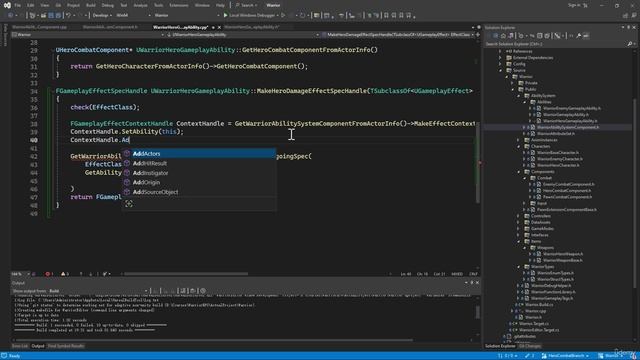
Task: Click the Save All toolbar icon
Action: click(x=58, y=15)
